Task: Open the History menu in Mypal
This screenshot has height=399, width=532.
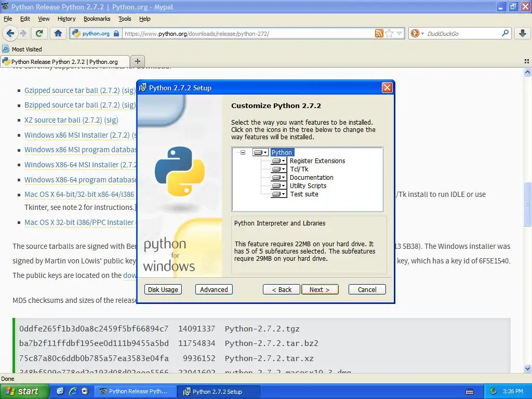Action: (x=66, y=19)
